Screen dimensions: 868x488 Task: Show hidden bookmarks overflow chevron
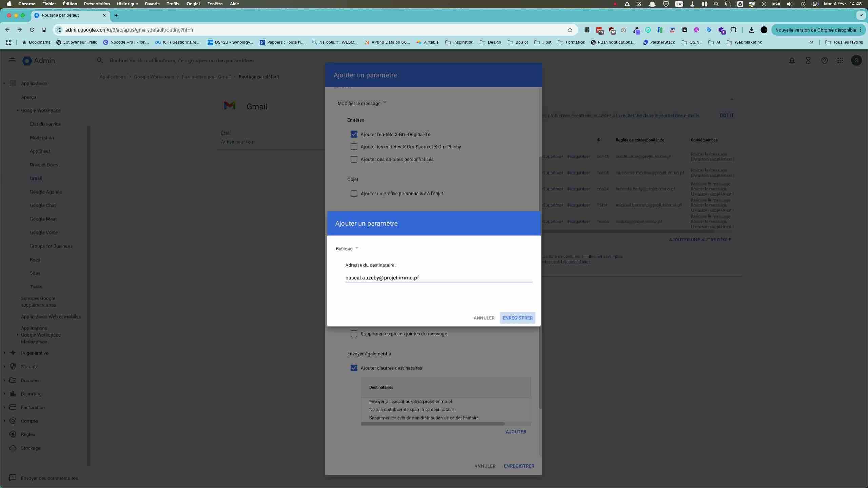[811, 42]
